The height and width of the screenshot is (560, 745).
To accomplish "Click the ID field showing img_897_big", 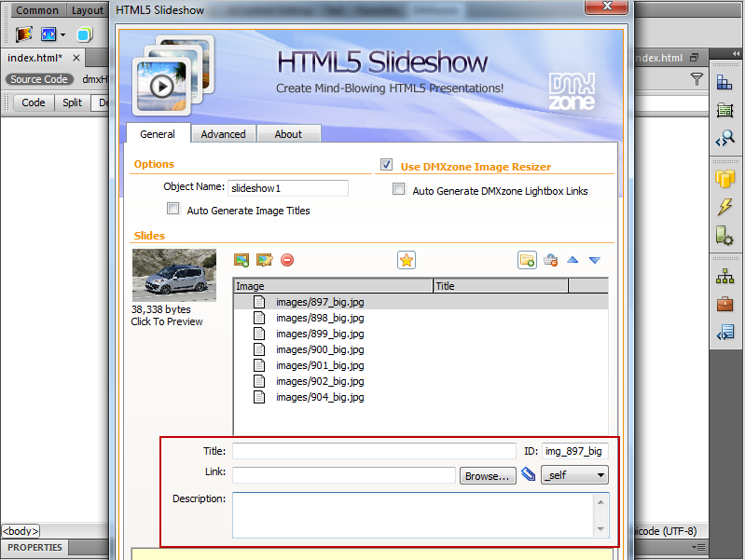I will (574, 451).
